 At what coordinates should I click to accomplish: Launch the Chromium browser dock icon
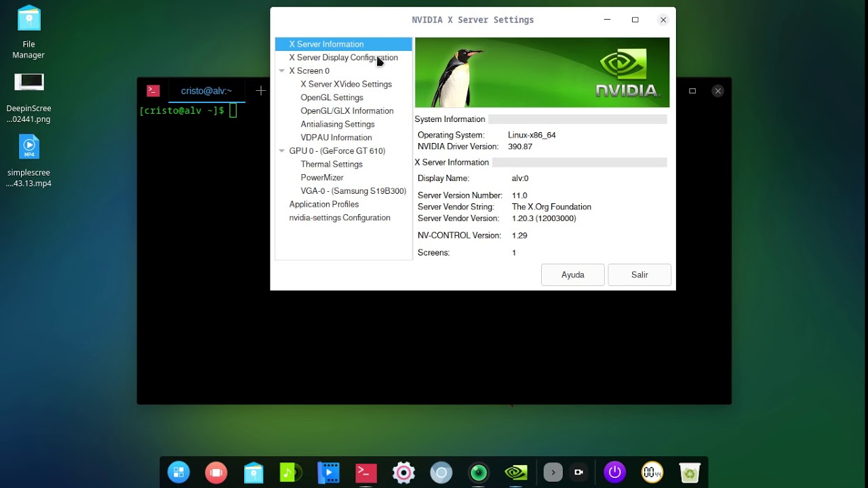[441, 472]
